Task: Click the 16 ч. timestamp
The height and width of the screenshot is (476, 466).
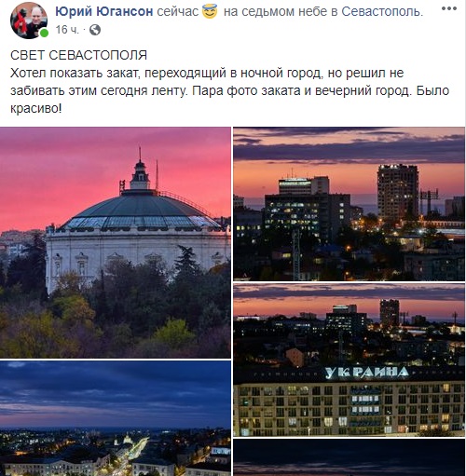Action: [67, 30]
